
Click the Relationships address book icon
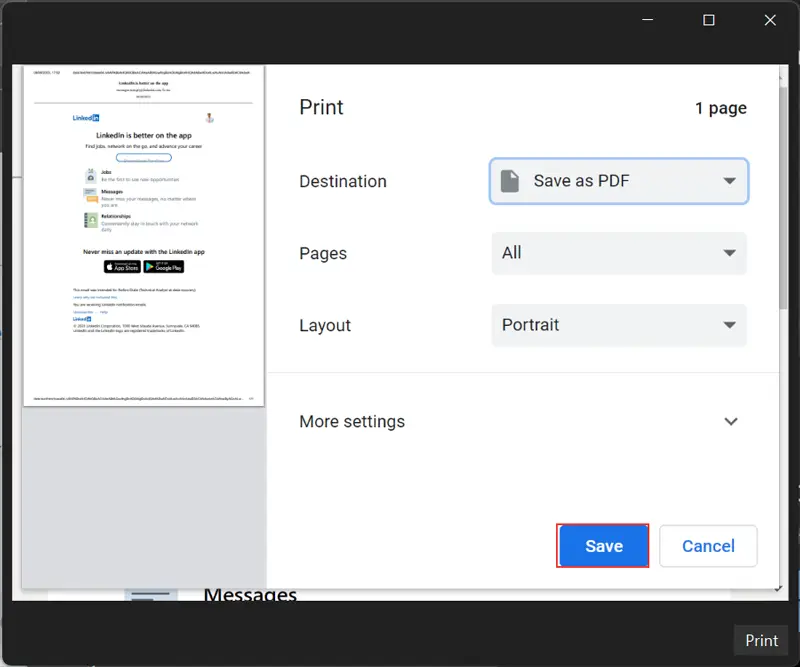click(x=91, y=220)
